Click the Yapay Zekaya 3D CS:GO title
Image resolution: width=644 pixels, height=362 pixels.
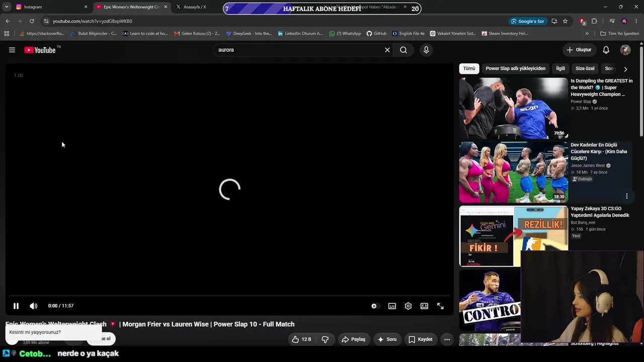pos(600,212)
